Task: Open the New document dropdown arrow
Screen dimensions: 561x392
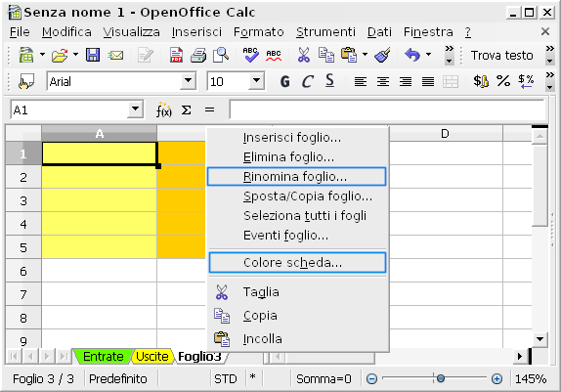Action: (42, 55)
